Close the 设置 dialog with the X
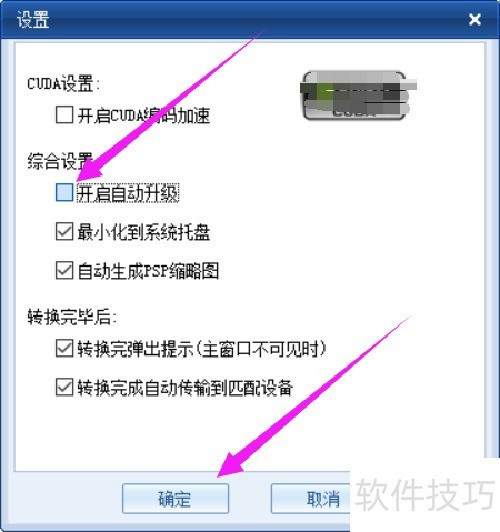 tap(475, 19)
